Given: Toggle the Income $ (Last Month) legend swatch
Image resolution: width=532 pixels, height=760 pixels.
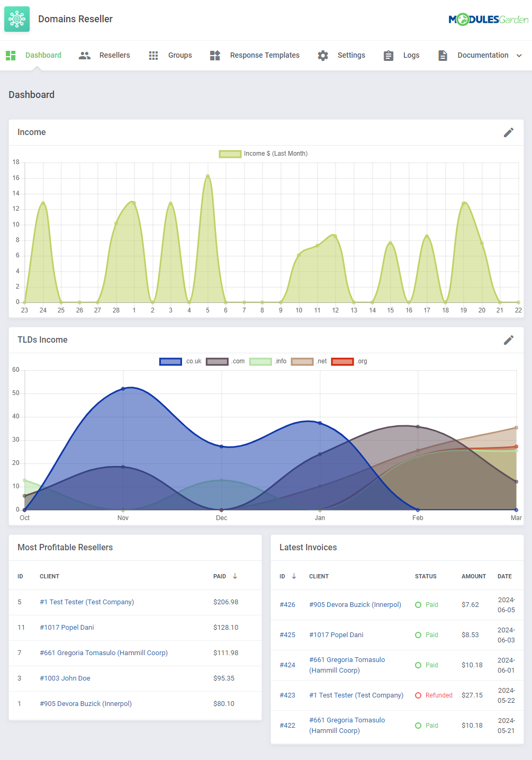Looking at the screenshot, I should pyautogui.click(x=230, y=154).
